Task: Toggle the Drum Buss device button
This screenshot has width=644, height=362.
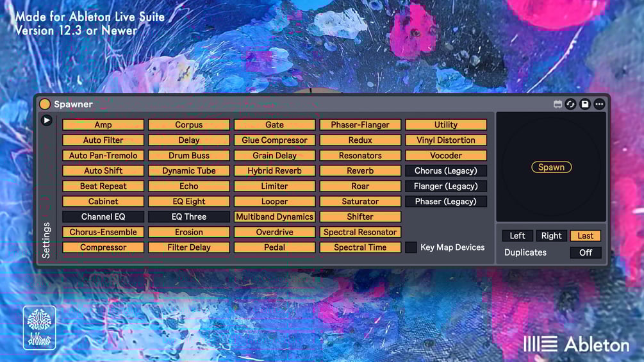Action: (189, 156)
